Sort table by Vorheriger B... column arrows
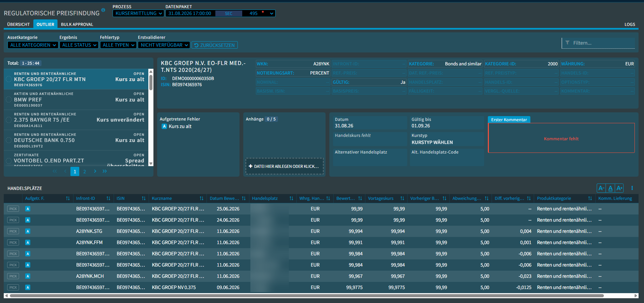The height and width of the screenshot is (303, 644). tap(444, 198)
